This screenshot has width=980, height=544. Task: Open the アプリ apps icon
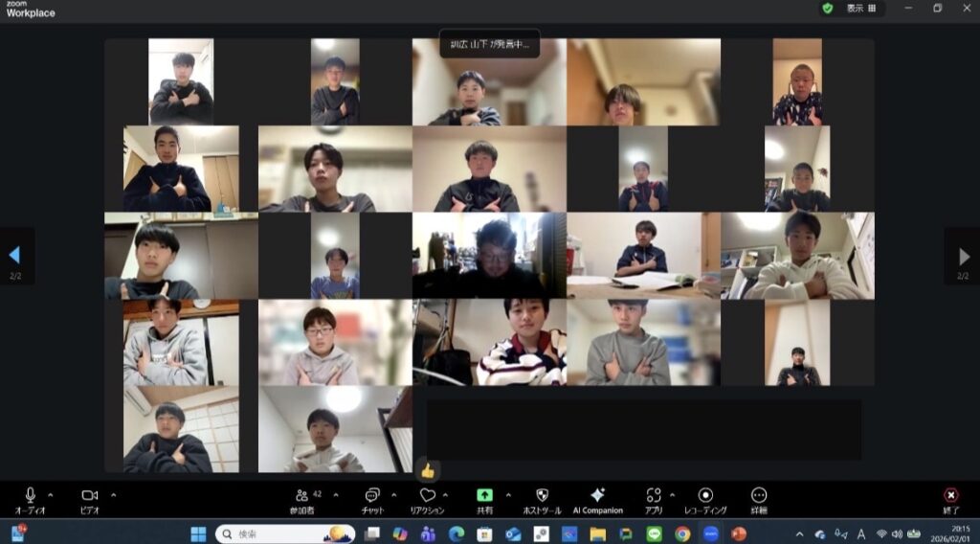tap(654, 496)
